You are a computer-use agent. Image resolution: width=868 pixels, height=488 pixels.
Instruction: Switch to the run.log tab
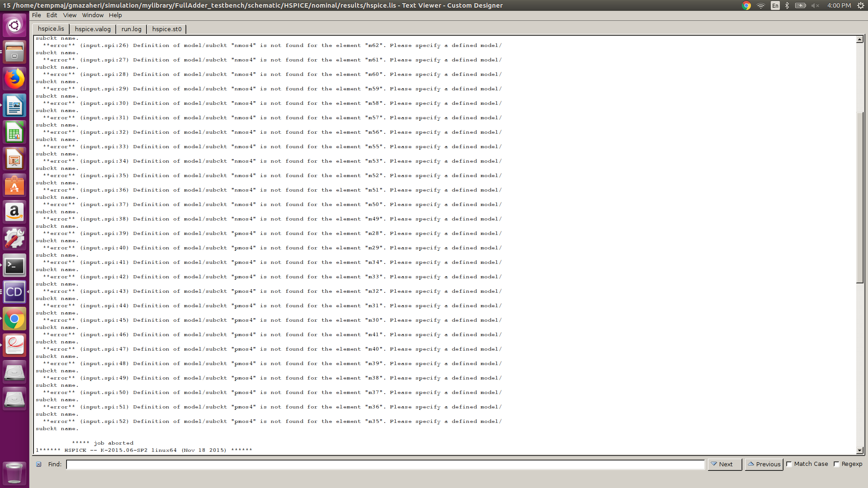click(x=131, y=29)
